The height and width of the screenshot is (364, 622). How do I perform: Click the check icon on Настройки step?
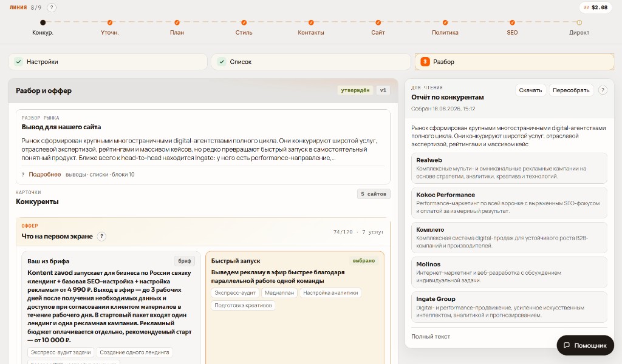tap(18, 62)
